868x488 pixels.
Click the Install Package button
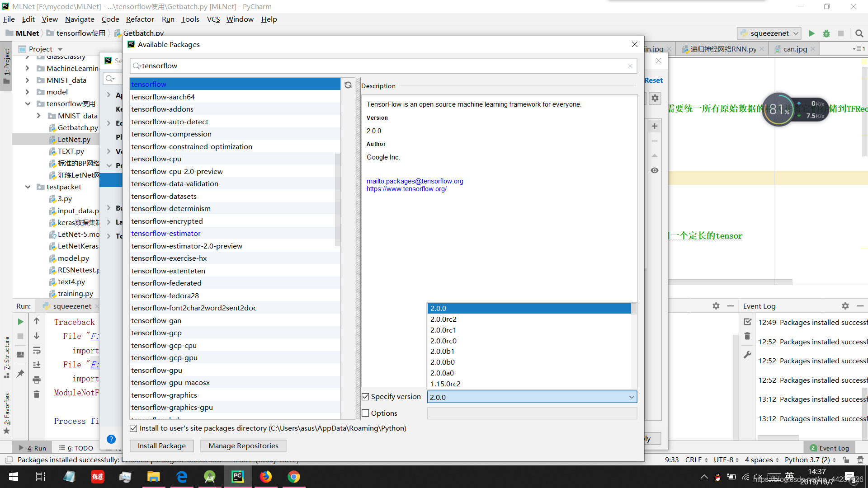point(161,446)
